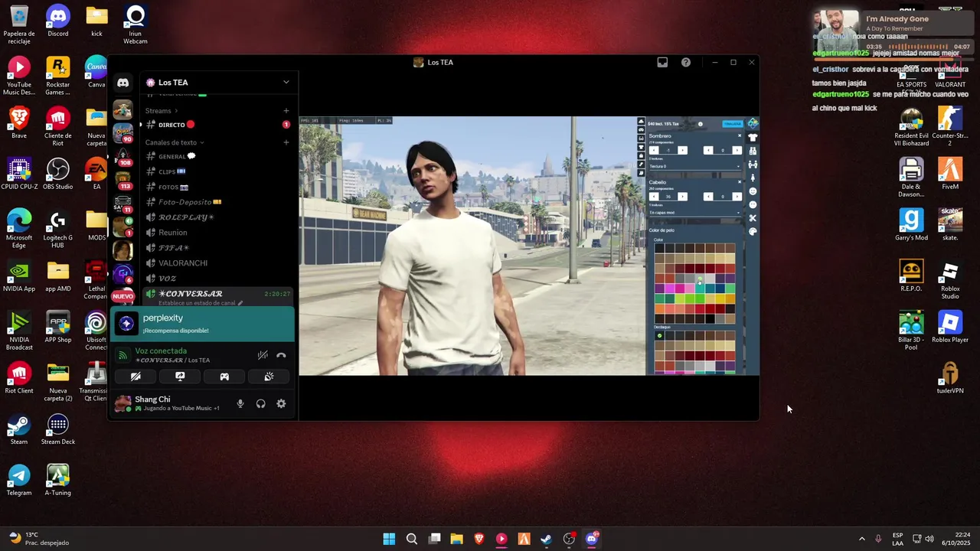Open Discord inbox icon in title bar
Screen dimensions: 980x551
[662, 63]
